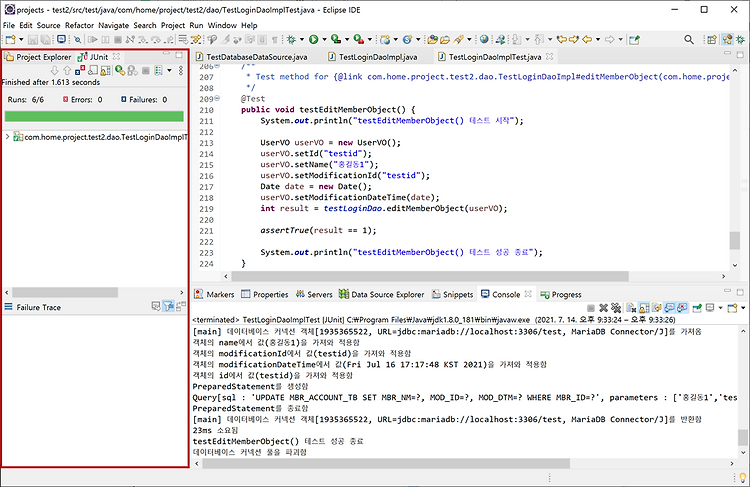Click the New Java Class icon
The height and width of the screenshot is (487, 750).
408,40
